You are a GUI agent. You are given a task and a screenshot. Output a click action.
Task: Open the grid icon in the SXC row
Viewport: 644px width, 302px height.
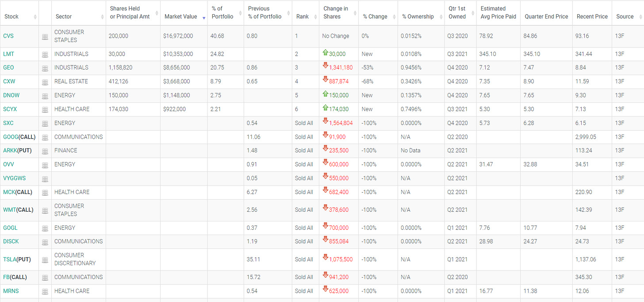point(45,124)
